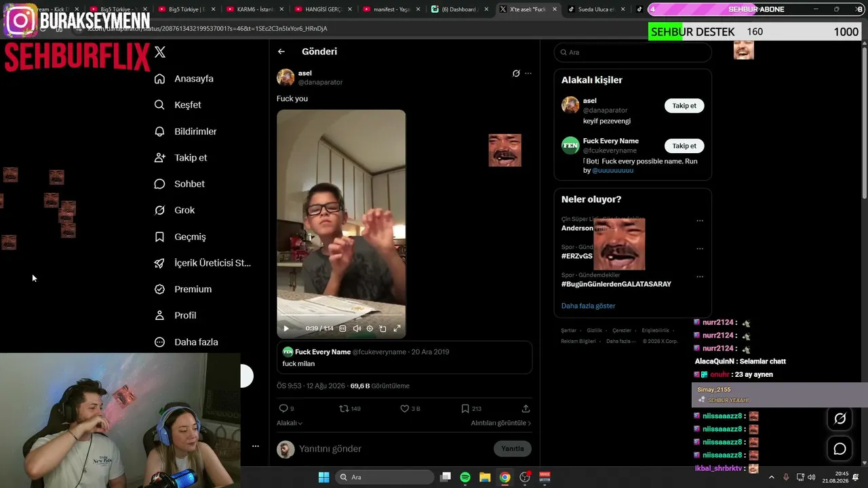The width and height of the screenshot is (868, 488).
Task: Go back using the Gönderi arrow
Action: click(x=281, y=52)
